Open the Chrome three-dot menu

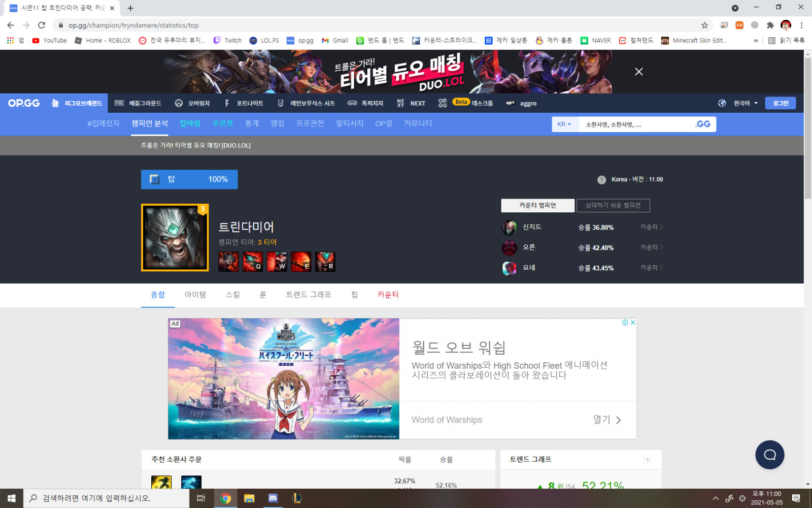pos(802,25)
